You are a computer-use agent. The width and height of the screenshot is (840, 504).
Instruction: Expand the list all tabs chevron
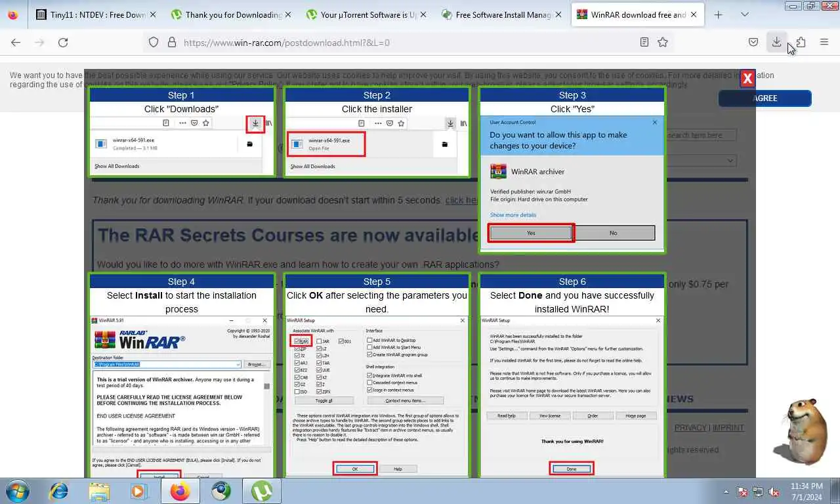[x=745, y=14]
